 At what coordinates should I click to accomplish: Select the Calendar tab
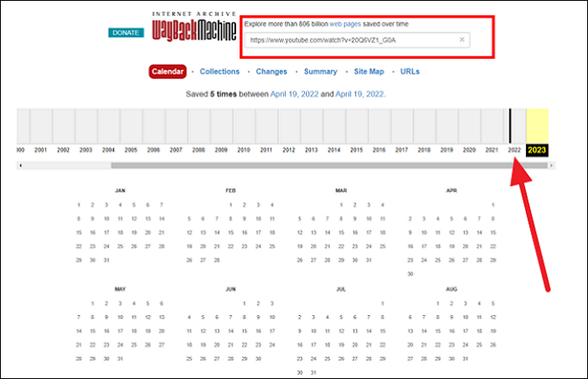click(167, 72)
